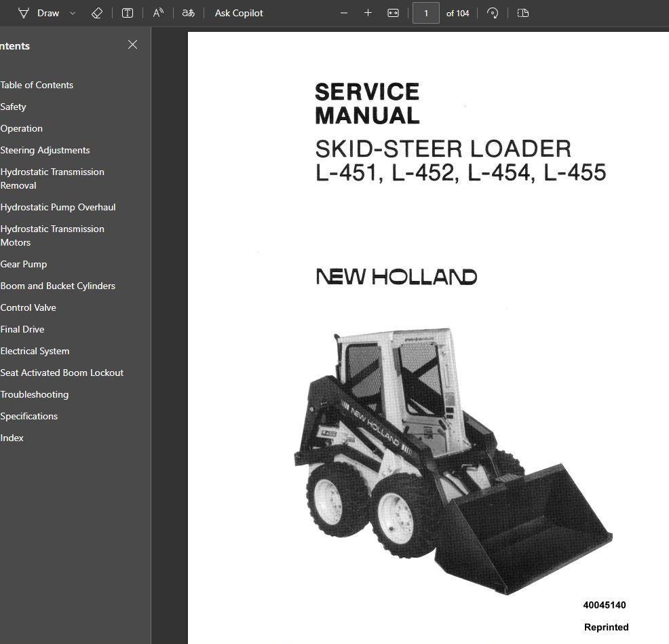Open the Index entry in Contents
The height and width of the screenshot is (644, 669).
12,438
